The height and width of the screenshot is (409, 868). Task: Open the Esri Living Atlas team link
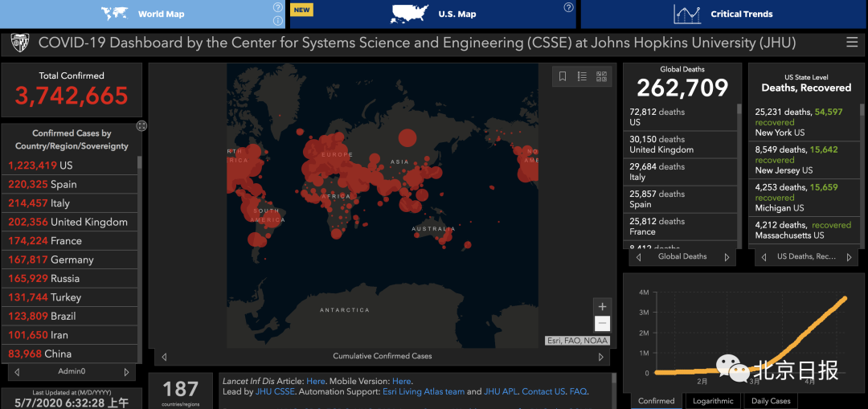[x=421, y=392]
